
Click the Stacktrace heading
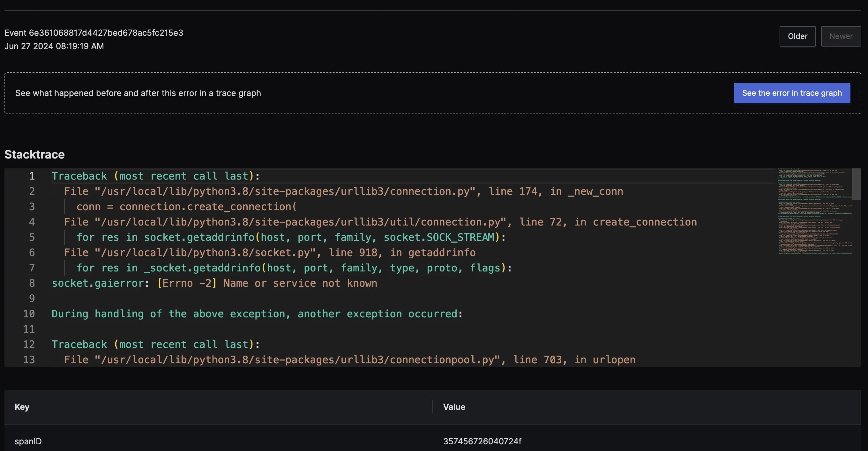(35, 154)
